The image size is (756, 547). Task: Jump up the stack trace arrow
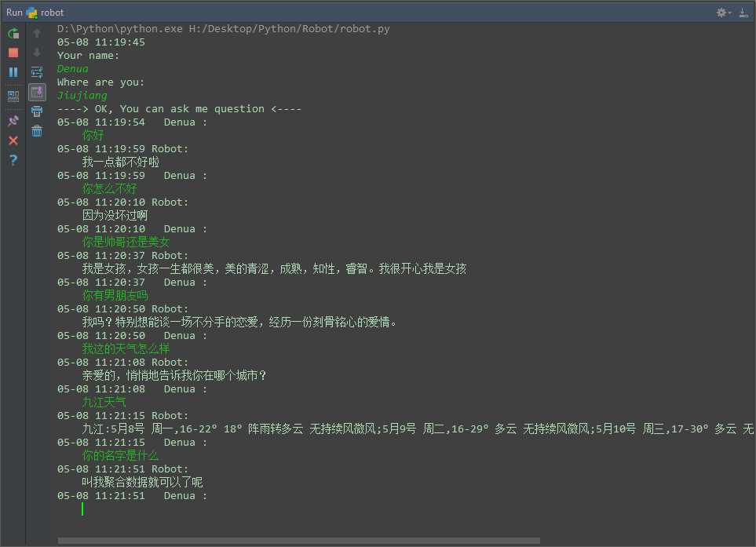point(37,33)
